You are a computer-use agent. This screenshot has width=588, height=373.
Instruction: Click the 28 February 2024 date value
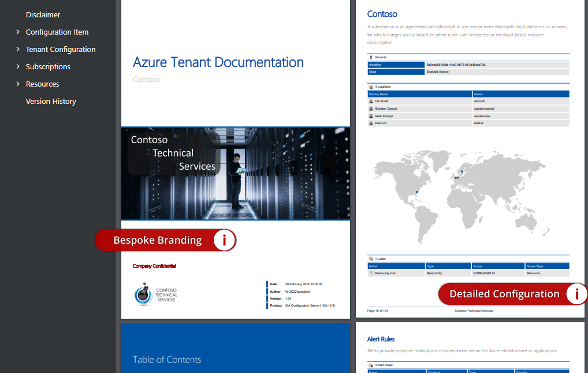click(x=304, y=284)
